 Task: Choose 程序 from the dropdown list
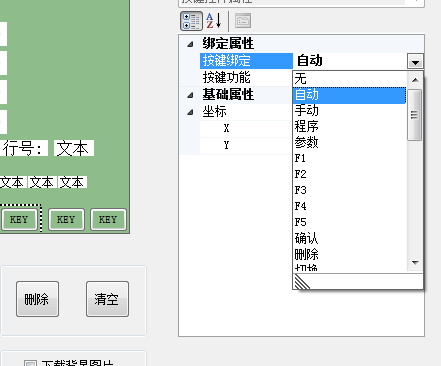click(350, 126)
